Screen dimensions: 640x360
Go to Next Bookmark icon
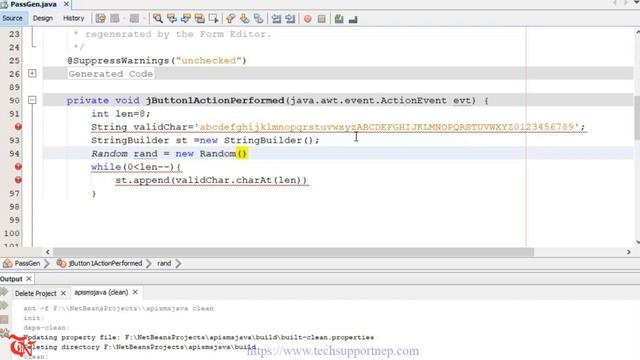click(x=244, y=18)
